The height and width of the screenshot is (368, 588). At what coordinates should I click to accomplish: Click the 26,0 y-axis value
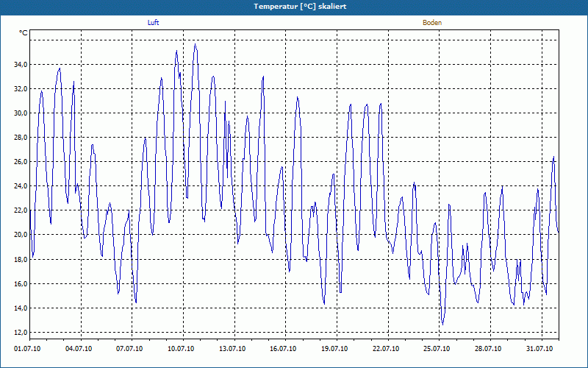tap(21, 162)
